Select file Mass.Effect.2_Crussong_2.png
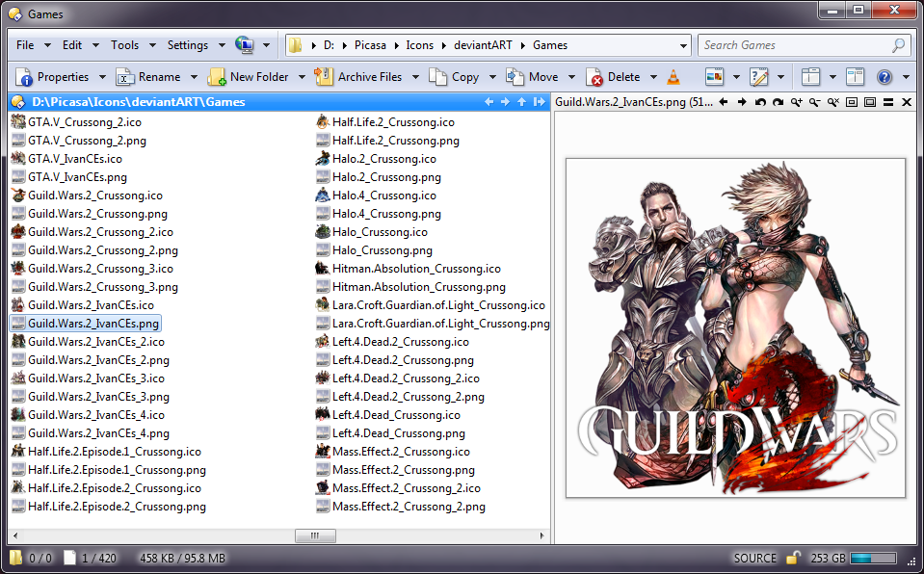924x574 pixels. tap(401, 507)
